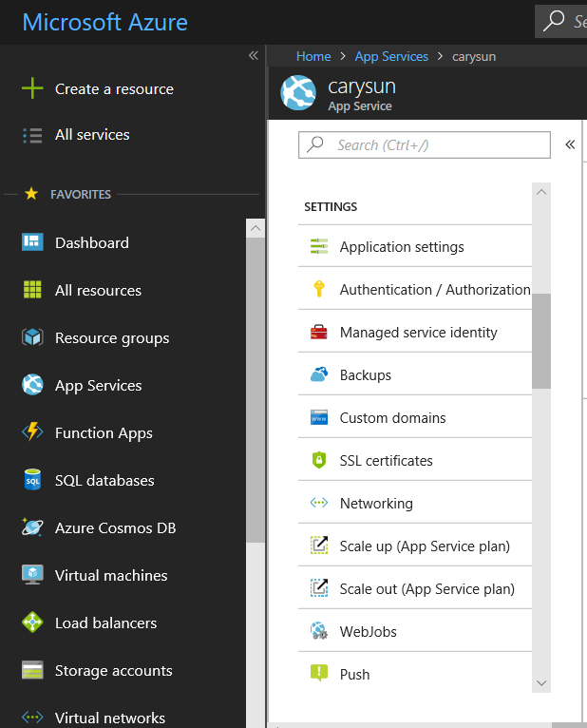The image size is (587, 728).
Task: Collapse the carysun settings menu pane
Action: pyautogui.click(x=570, y=144)
